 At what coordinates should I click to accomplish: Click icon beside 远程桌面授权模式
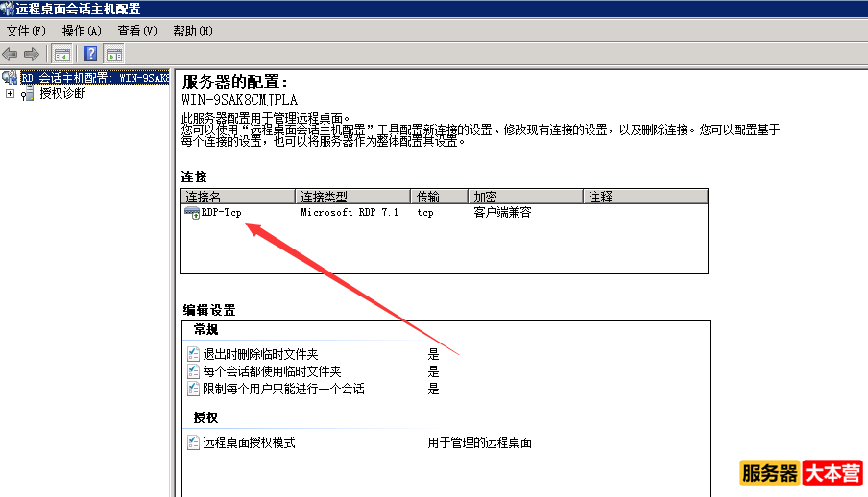point(193,442)
